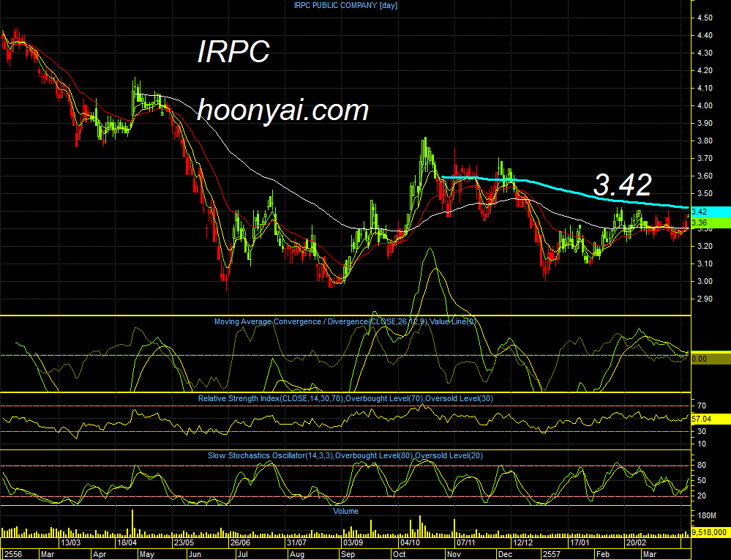Select the 3.70 price axis label
The image size is (731, 560).
(705, 159)
